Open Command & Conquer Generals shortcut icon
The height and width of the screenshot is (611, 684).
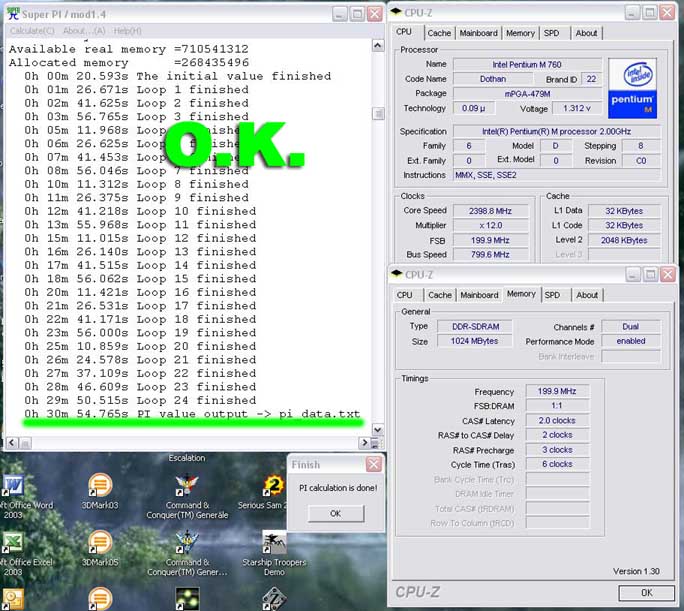187,485
